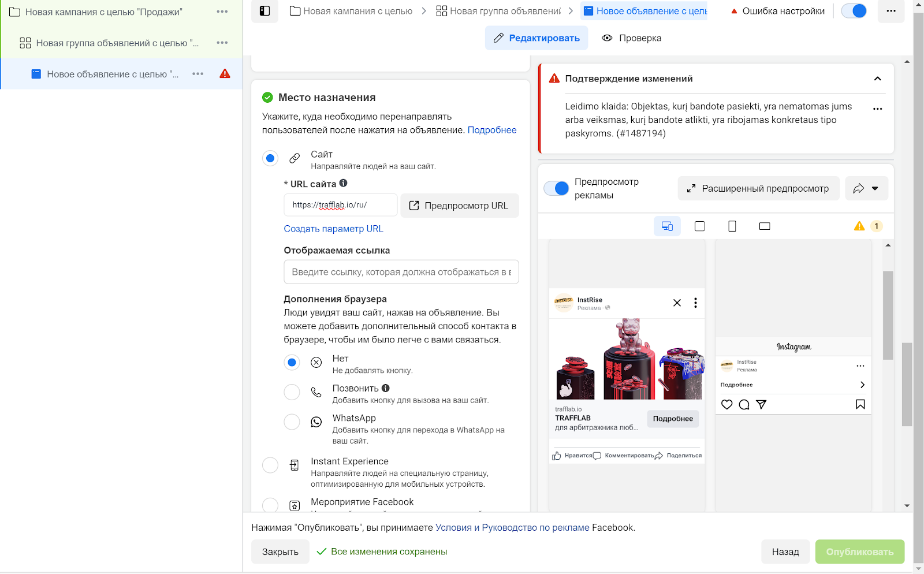This screenshot has height=574, width=924.
Task: Collapse the Подтверждение изменений panel
Action: [x=878, y=79]
